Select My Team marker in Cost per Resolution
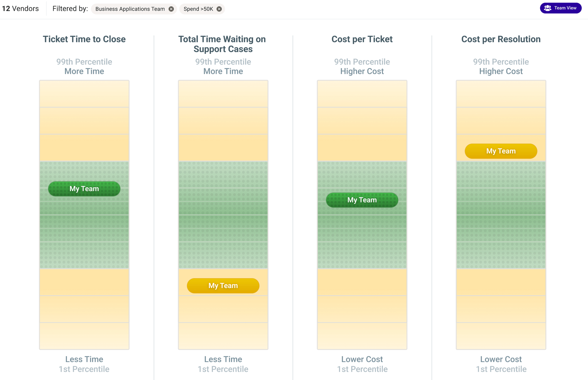 (x=501, y=151)
